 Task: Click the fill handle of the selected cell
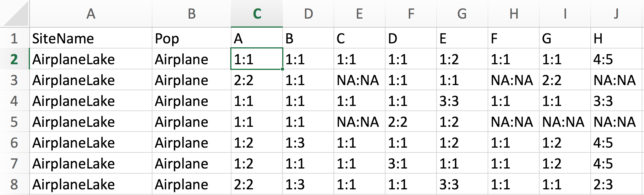(282, 69)
